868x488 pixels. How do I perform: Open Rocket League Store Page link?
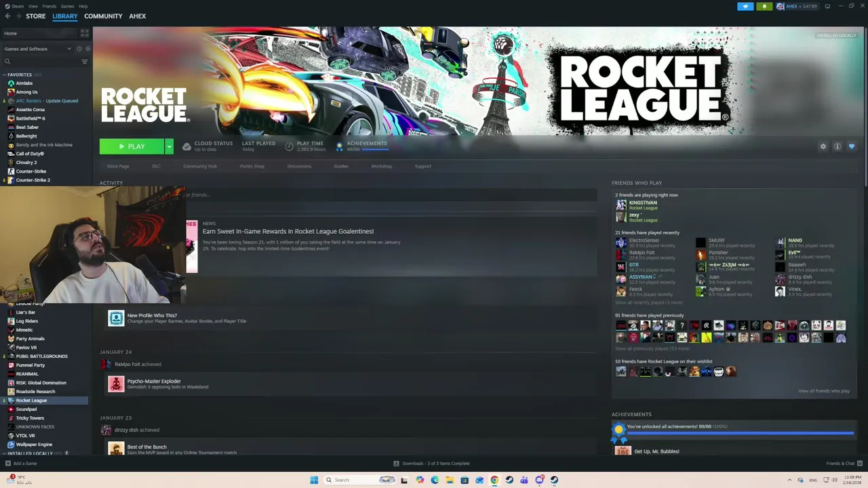click(118, 166)
